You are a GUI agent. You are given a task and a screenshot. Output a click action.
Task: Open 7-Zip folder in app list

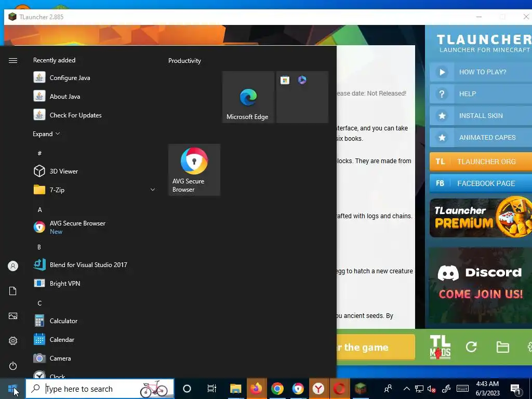(95, 190)
